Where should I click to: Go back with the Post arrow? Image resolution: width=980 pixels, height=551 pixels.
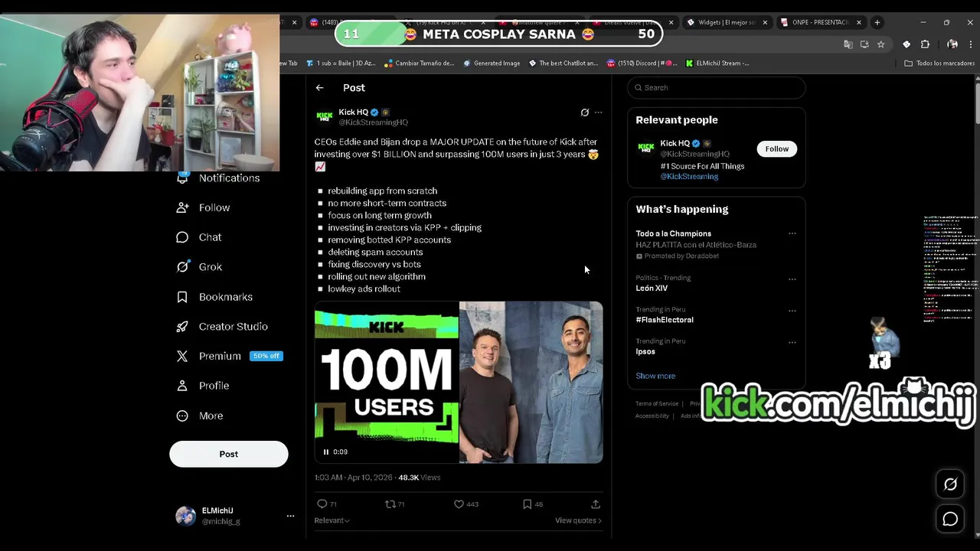pyautogui.click(x=319, y=88)
